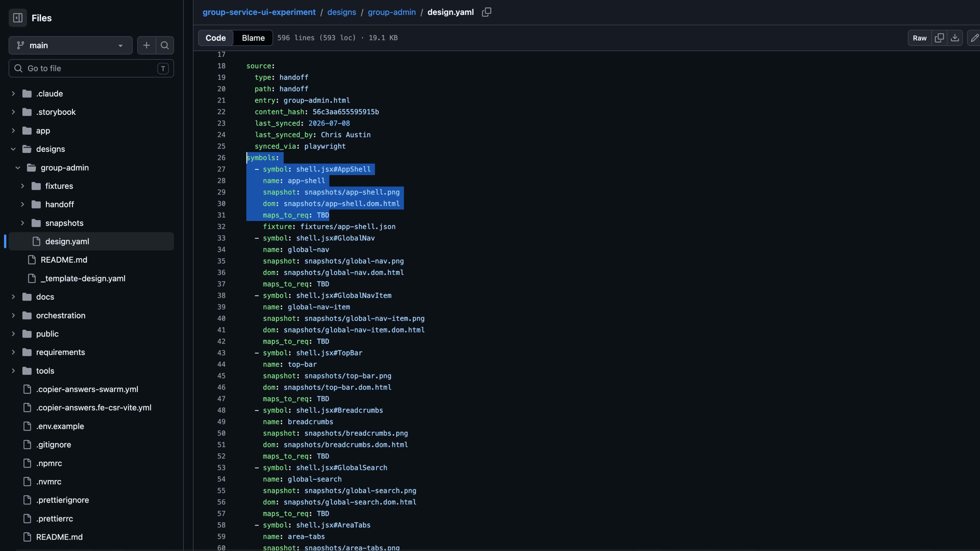980x551 pixels.
Task: Click the public folder icon
Action: (x=27, y=334)
